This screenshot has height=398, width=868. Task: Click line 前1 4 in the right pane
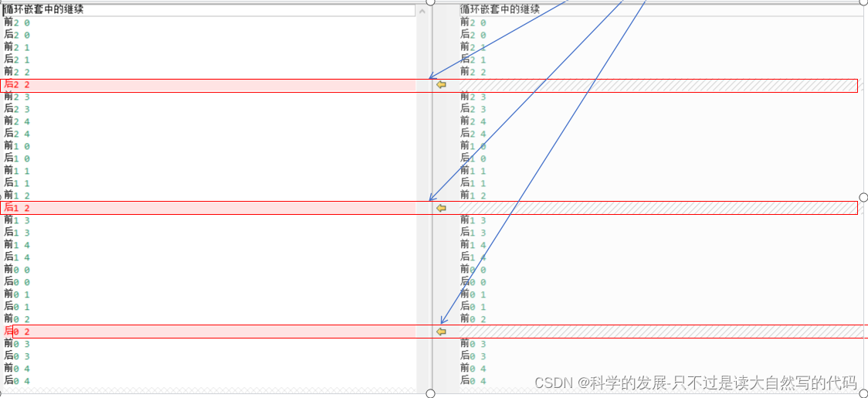click(473, 245)
